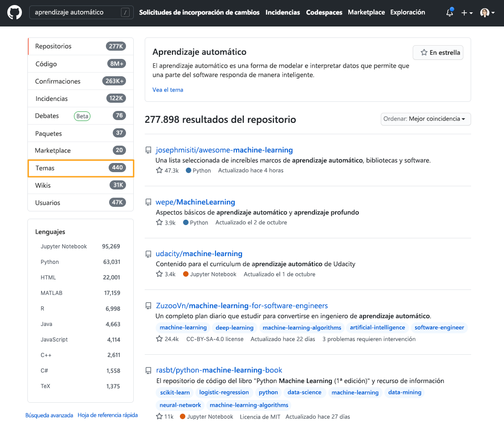Open the Ordenar: Mejor coincidencia dropdown

(x=425, y=119)
